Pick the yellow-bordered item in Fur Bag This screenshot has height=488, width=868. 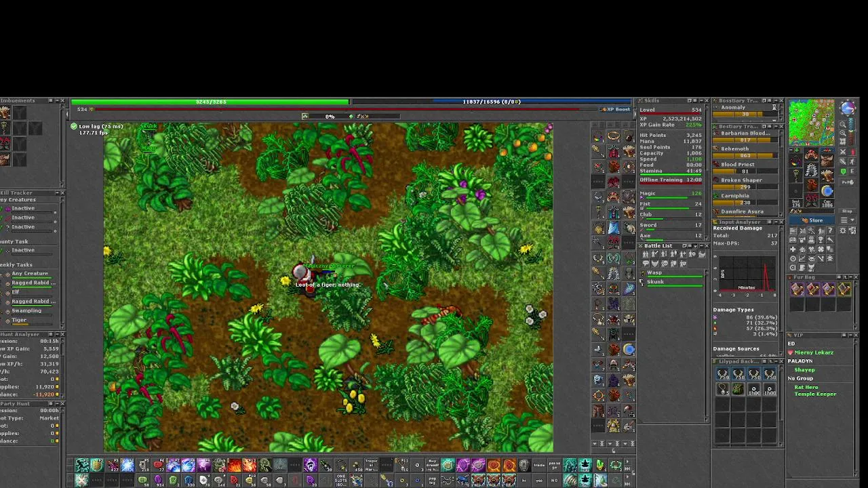click(844, 289)
